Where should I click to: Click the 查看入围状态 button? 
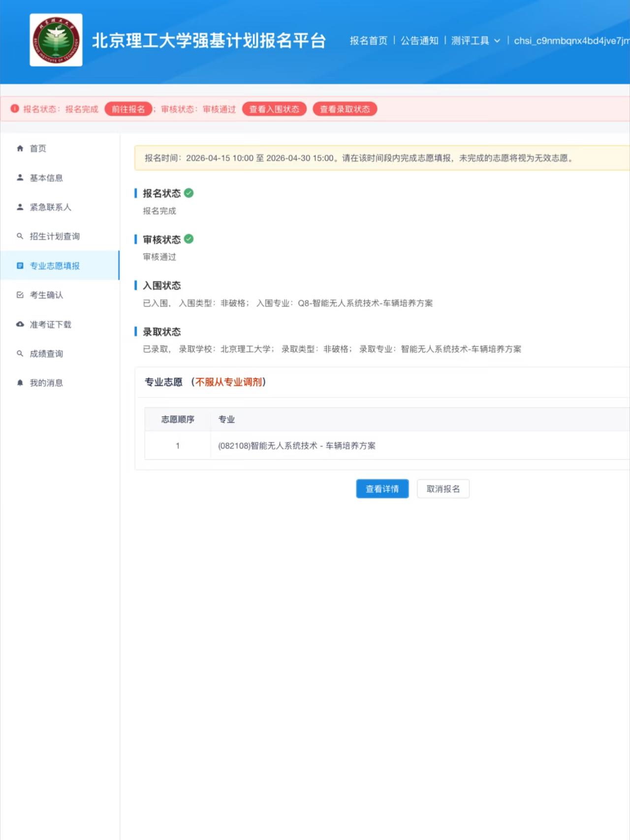tap(274, 109)
